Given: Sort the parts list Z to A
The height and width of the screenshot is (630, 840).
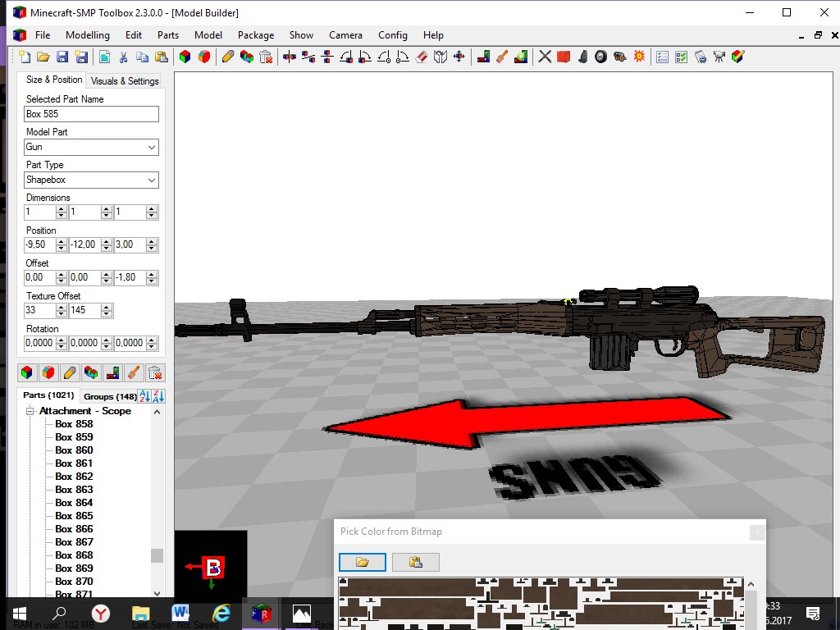Looking at the screenshot, I should click(158, 396).
